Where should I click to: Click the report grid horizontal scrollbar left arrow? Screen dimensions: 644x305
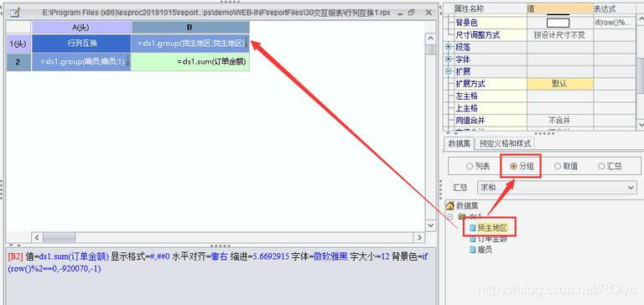pyautogui.click(x=37, y=237)
